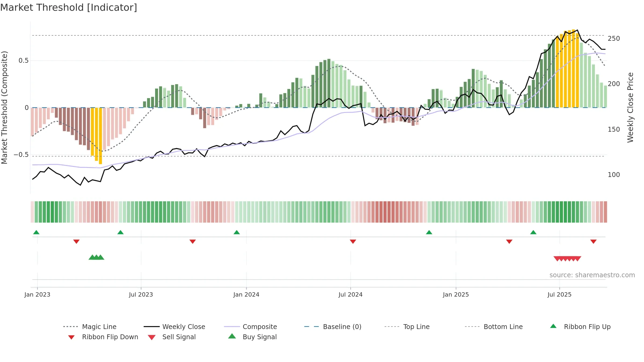The height and width of the screenshot is (362, 644).
Task: Click the 'source: sharemaestro.com' text
Action: [592, 275]
